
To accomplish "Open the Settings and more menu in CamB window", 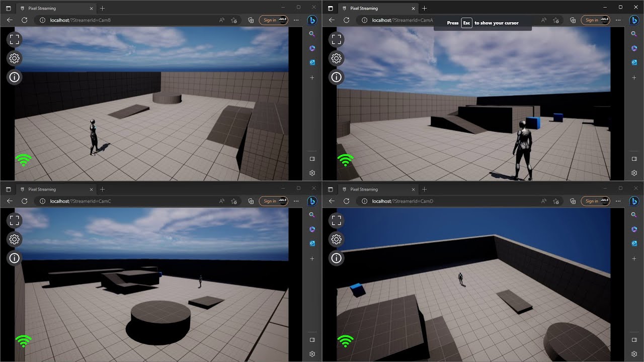I will click(x=296, y=20).
